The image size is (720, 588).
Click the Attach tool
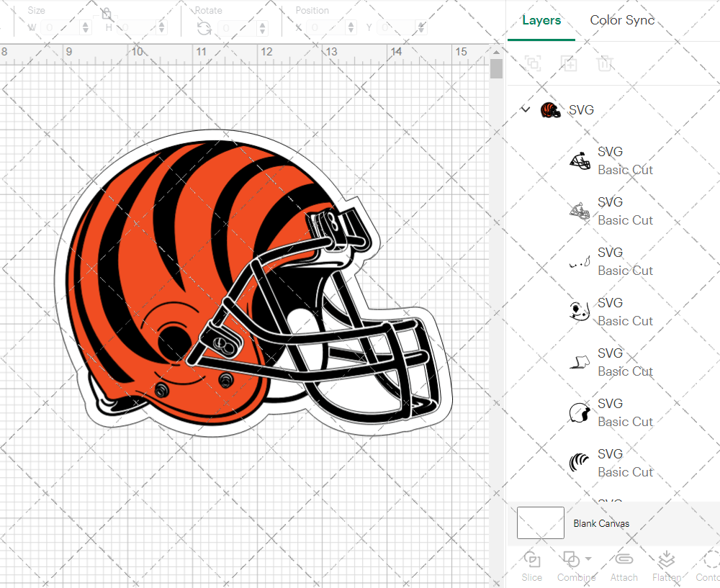[624, 566]
